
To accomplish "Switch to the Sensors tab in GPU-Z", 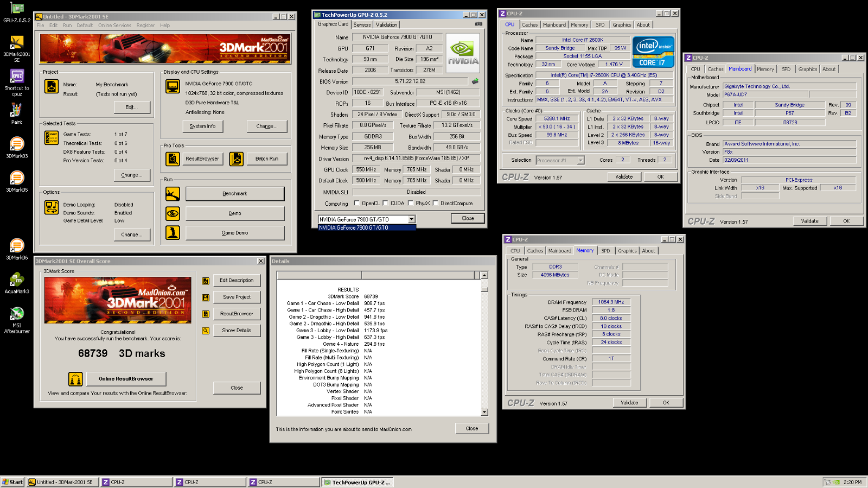I will click(362, 25).
